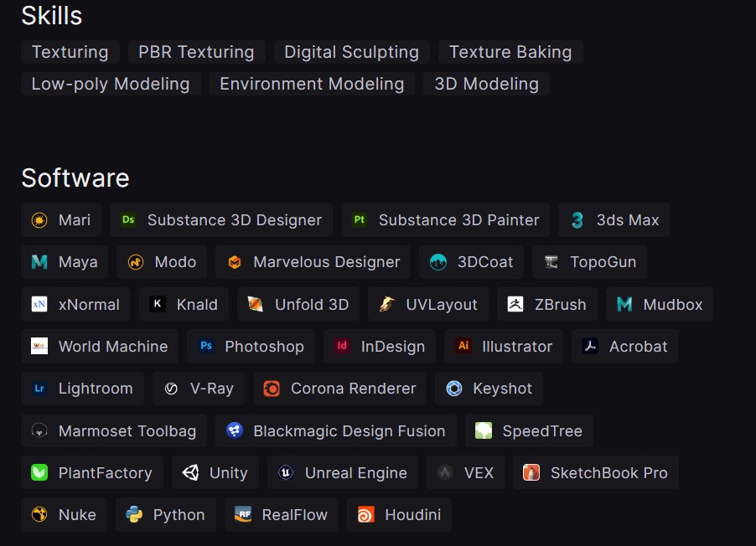Screen dimensions: 756x546
Task: Click the Illustrator Ai icon
Action: click(463, 346)
